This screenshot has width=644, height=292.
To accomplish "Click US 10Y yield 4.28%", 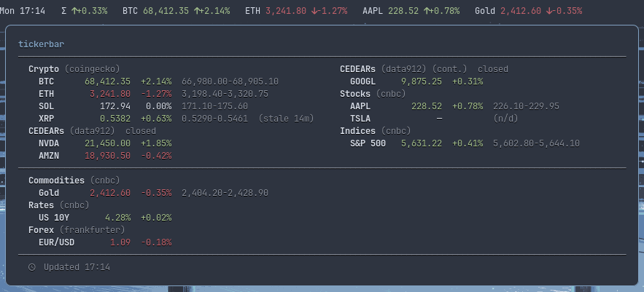I will click(x=118, y=217).
